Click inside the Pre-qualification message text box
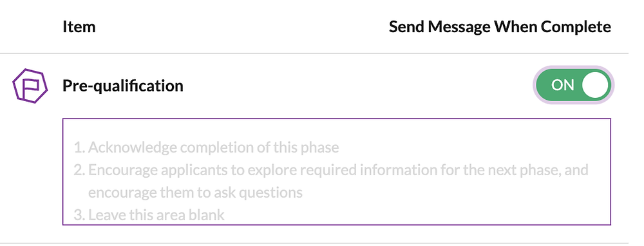 point(336,172)
